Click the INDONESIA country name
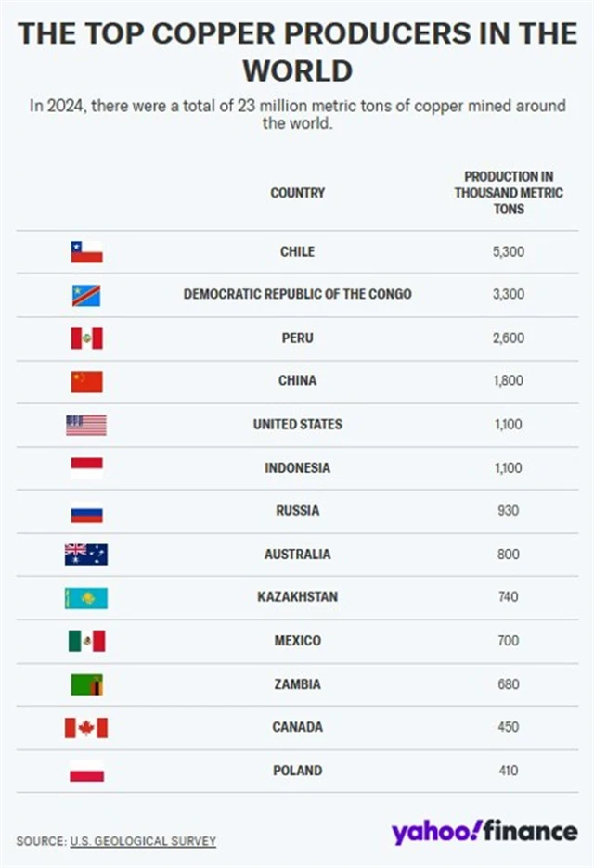 coord(297,467)
